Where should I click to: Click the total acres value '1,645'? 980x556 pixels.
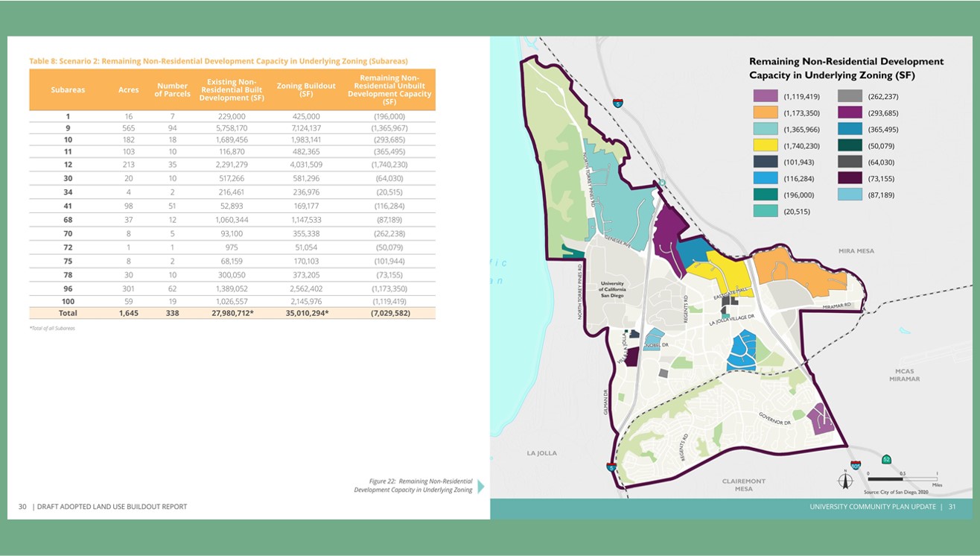[x=128, y=313]
